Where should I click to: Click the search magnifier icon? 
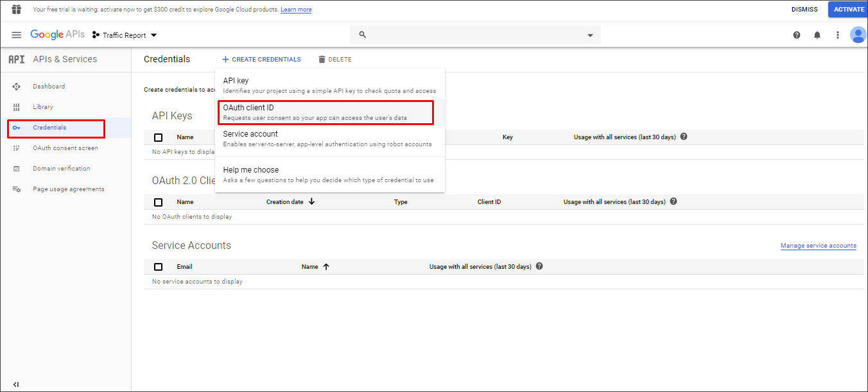tap(362, 35)
